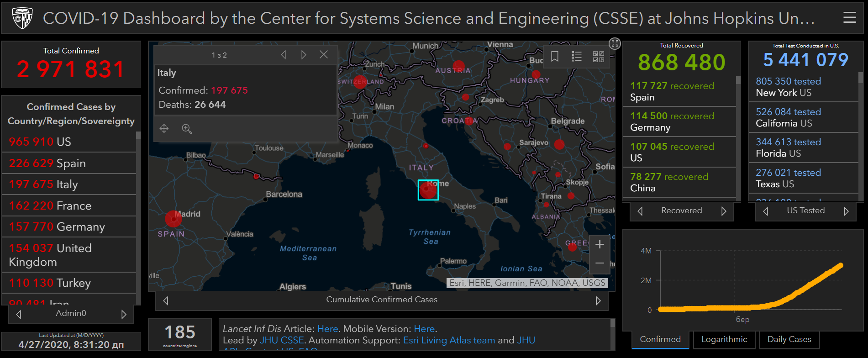
Task: Go to previous panel from Recovered
Action: pyautogui.click(x=640, y=211)
